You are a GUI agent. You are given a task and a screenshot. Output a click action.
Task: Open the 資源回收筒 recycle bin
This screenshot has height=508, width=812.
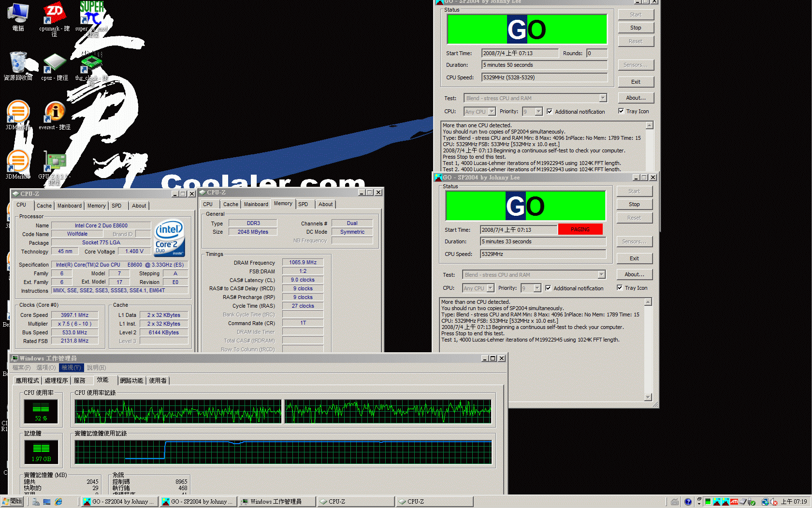click(18, 66)
